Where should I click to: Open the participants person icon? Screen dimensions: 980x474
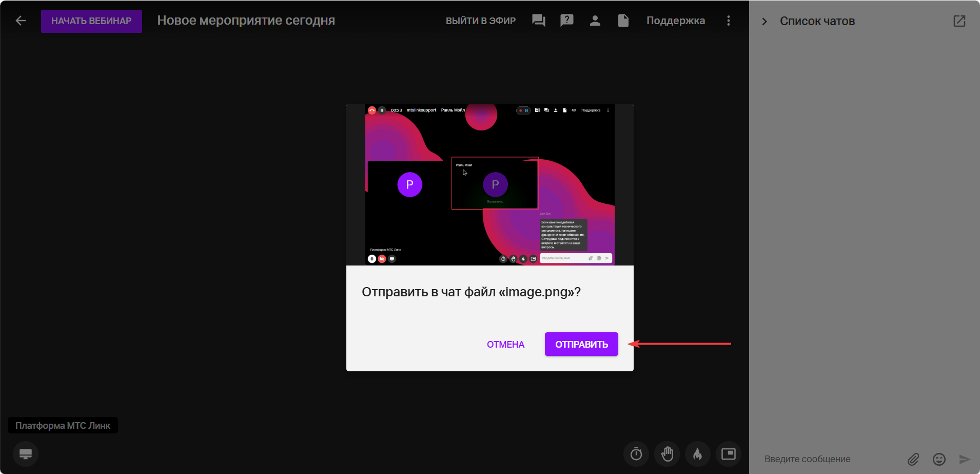(595, 21)
